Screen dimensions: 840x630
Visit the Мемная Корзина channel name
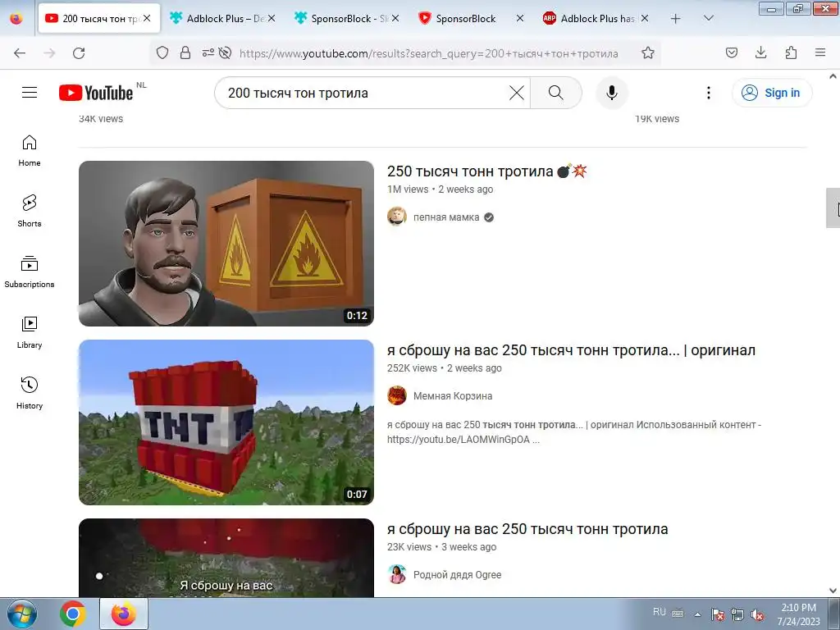point(453,396)
